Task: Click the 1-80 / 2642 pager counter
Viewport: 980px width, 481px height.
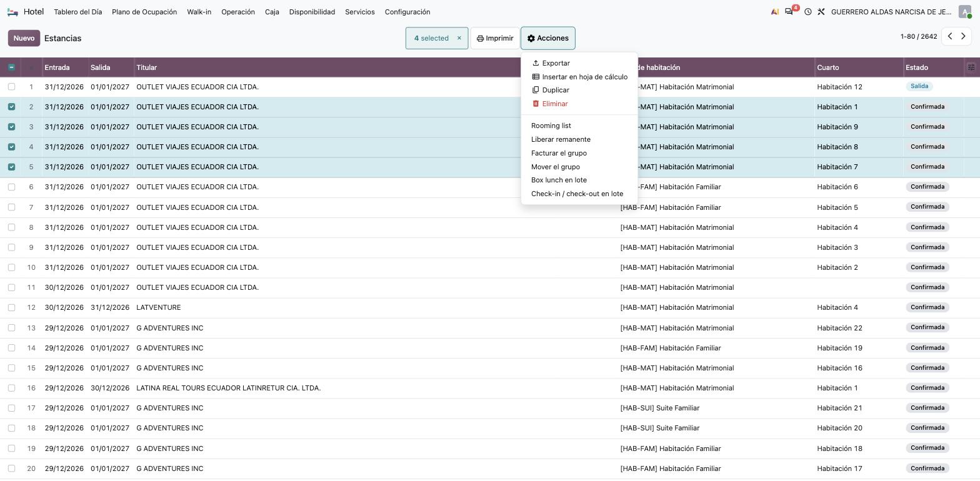Action: [x=919, y=37]
